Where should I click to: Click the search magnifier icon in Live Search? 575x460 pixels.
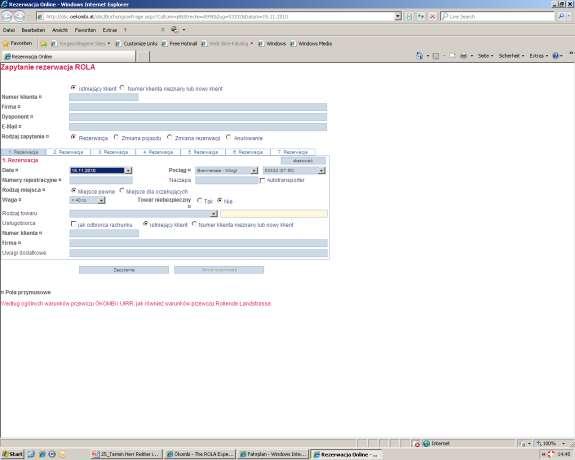pyautogui.click(x=561, y=17)
